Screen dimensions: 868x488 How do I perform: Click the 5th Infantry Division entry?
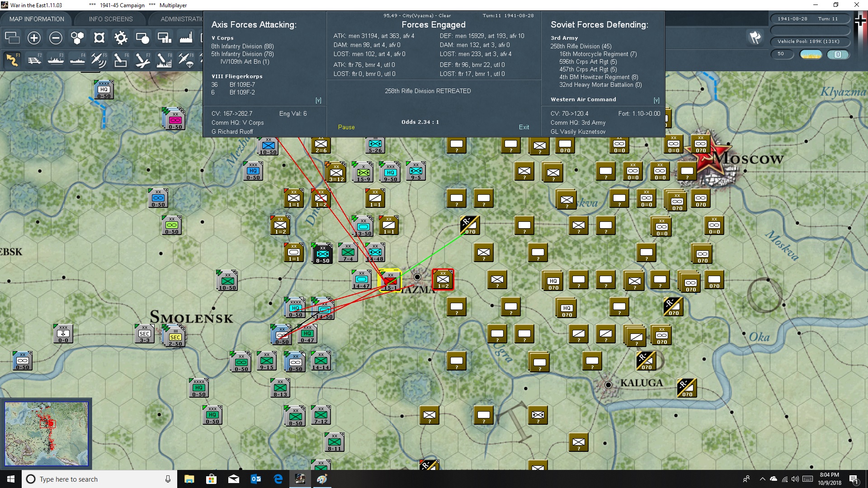tap(242, 54)
